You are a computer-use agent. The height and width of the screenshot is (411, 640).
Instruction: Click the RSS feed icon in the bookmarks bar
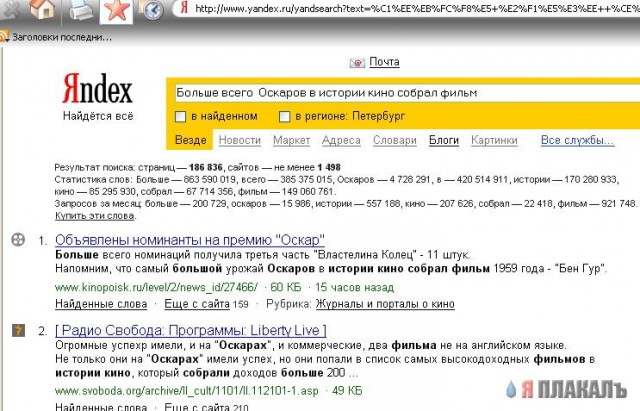[4, 37]
